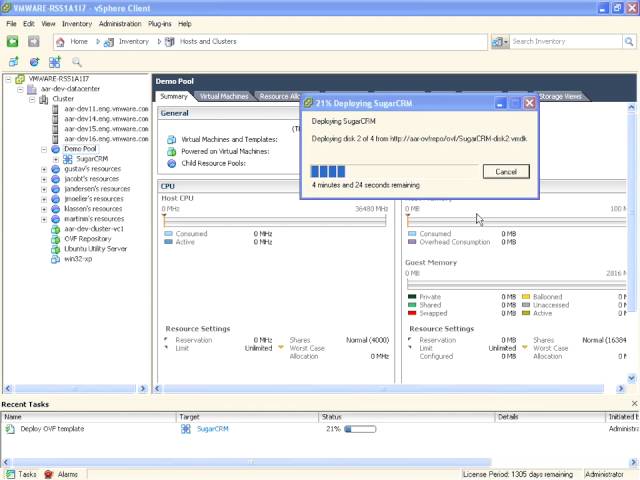
Task: Open the Summary tab
Action: [174, 96]
